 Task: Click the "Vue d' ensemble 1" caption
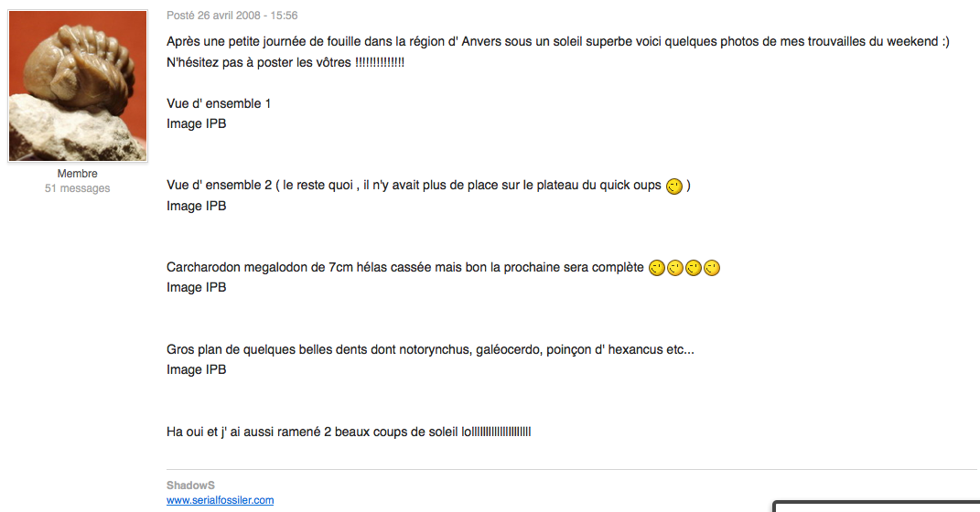point(219,103)
